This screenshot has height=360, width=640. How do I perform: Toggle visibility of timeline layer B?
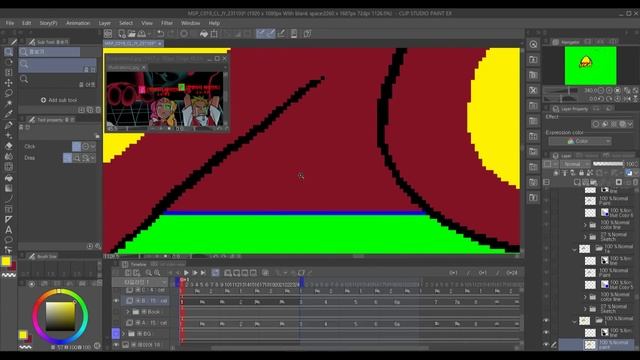pos(116,301)
